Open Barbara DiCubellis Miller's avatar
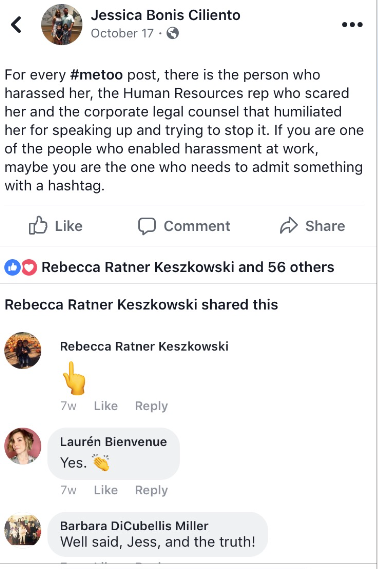 click(x=22, y=530)
